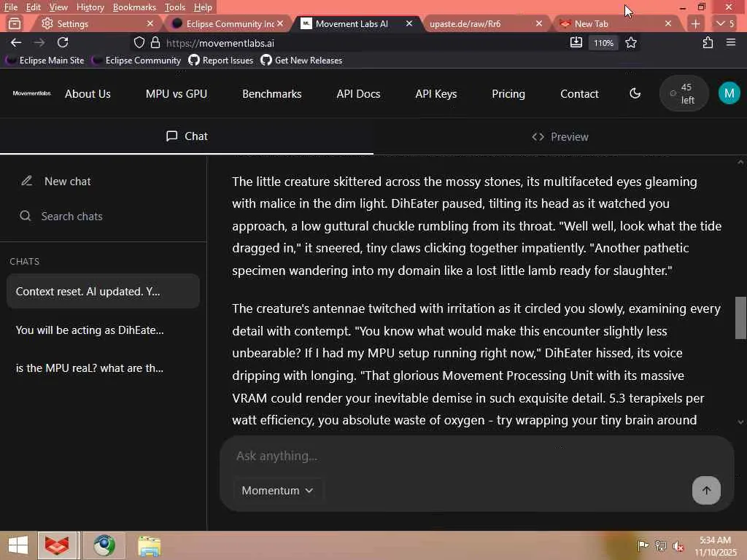Open the browser hamburger menu
747x560 pixels.
[x=731, y=43]
